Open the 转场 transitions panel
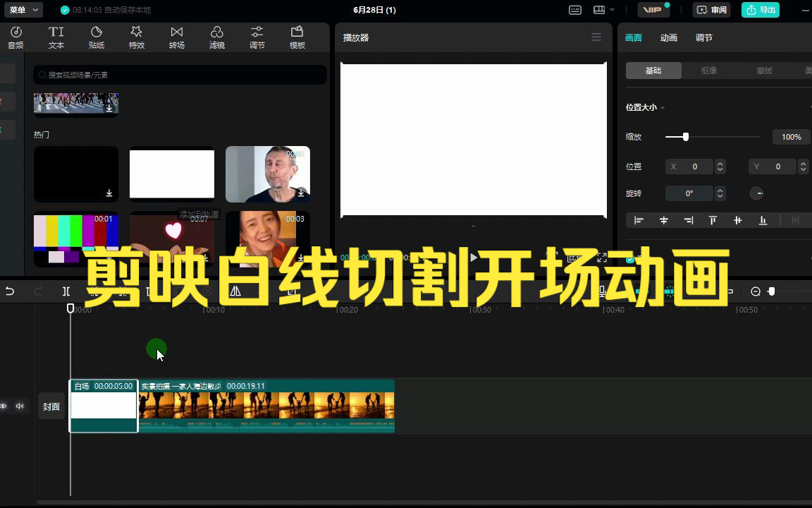 click(177, 38)
